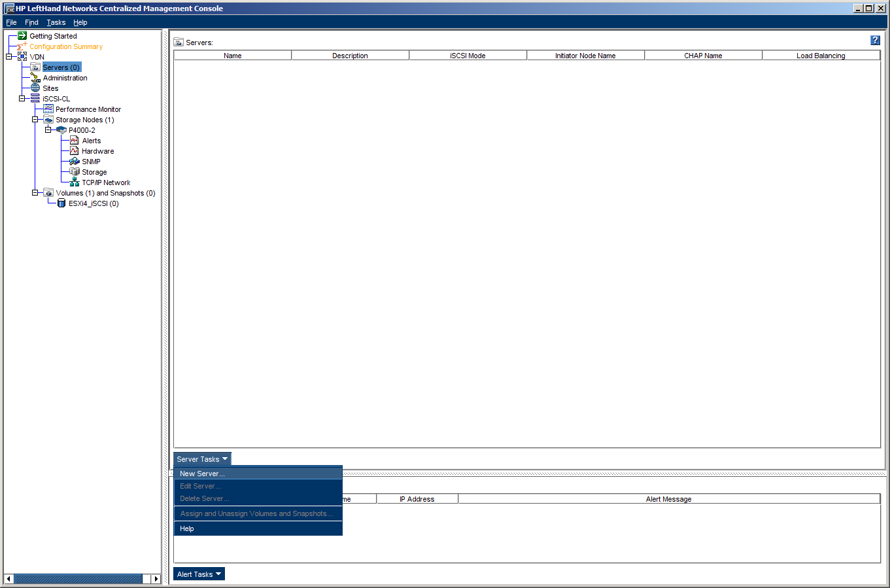Image resolution: width=890 pixels, height=588 pixels.
Task: Click the Load Balancing column header
Action: pos(821,56)
